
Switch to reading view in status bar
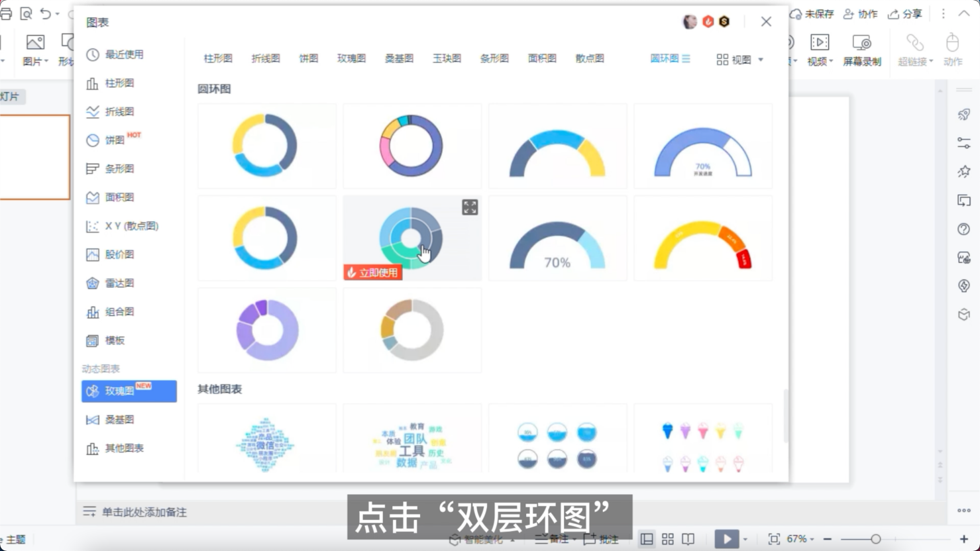pos(688,539)
